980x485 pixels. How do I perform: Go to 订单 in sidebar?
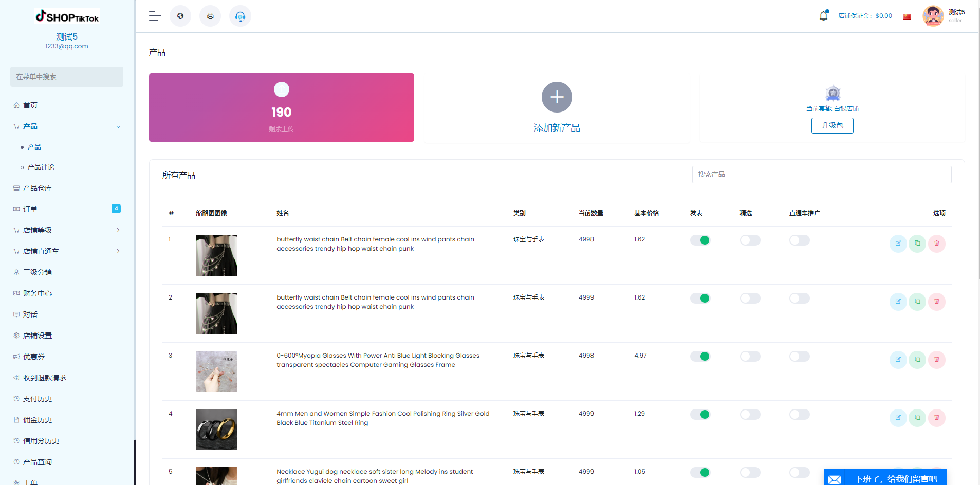30,209
